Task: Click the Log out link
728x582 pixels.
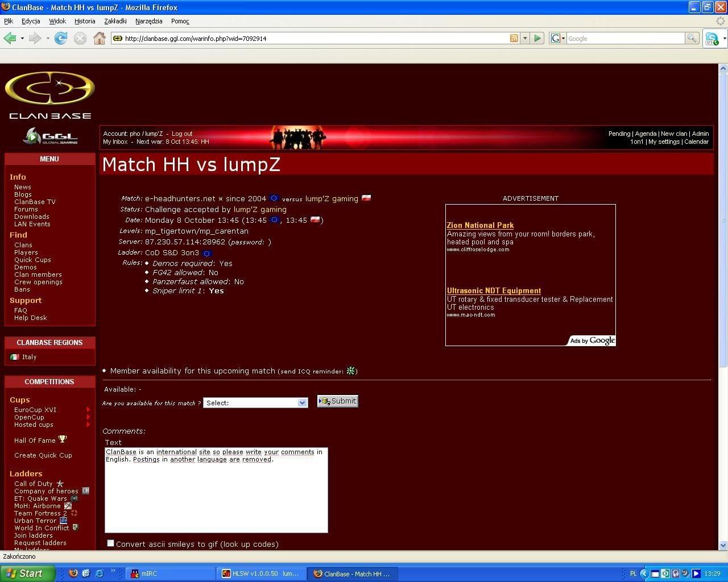Action: (182, 134)
